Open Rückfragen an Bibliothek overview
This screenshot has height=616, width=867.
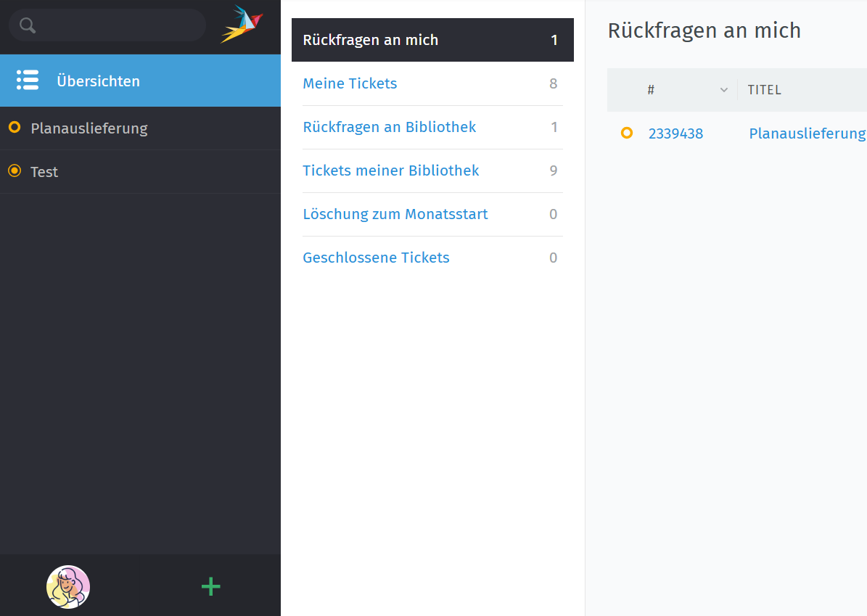point(390,127)
